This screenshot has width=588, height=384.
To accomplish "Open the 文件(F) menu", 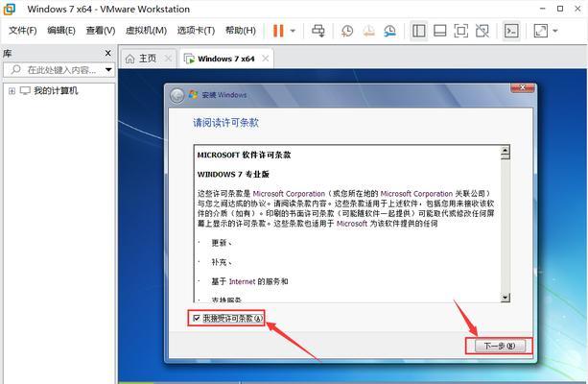I will click(22, 31).
